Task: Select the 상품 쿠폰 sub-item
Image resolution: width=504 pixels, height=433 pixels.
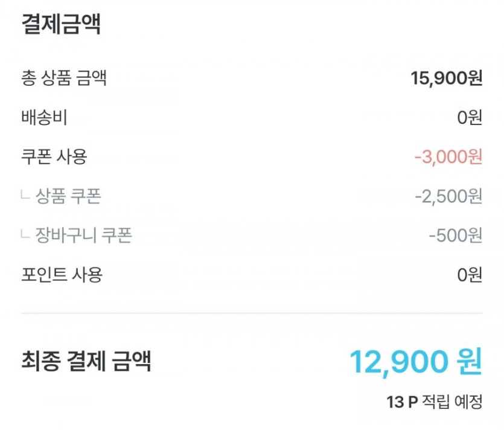Action: tap(68, 196)
